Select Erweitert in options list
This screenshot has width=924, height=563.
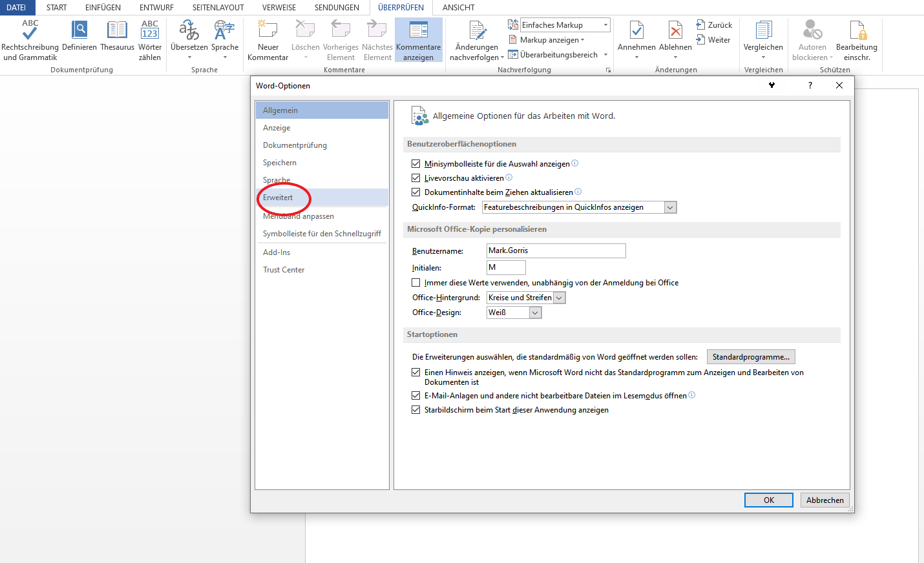[x=322, y=198]
